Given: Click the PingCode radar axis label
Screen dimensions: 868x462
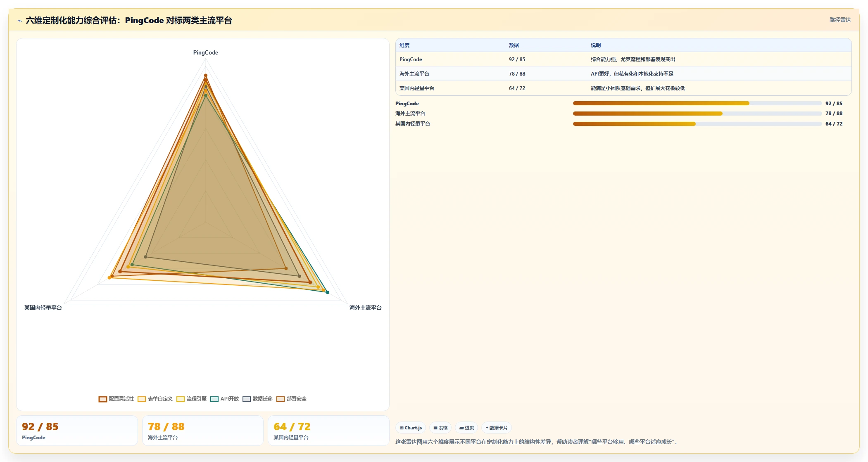Looking at the screenshot, I should pos(206,52).
